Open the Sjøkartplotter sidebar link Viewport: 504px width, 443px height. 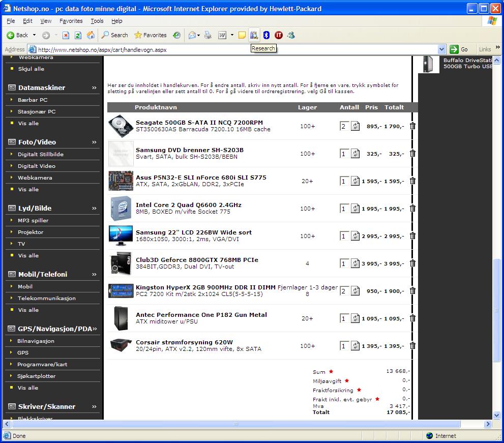click(36, 376)
